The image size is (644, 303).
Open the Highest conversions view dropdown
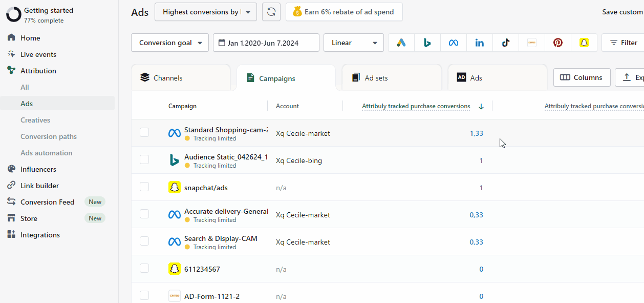(206, 12)
